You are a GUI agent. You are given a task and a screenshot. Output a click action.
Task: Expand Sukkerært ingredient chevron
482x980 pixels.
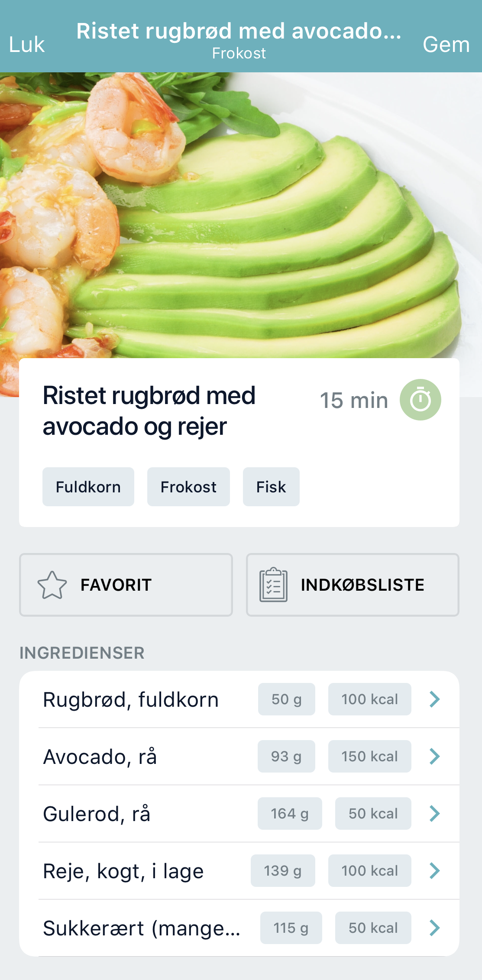pyautogui.click(x=434, y=928)
